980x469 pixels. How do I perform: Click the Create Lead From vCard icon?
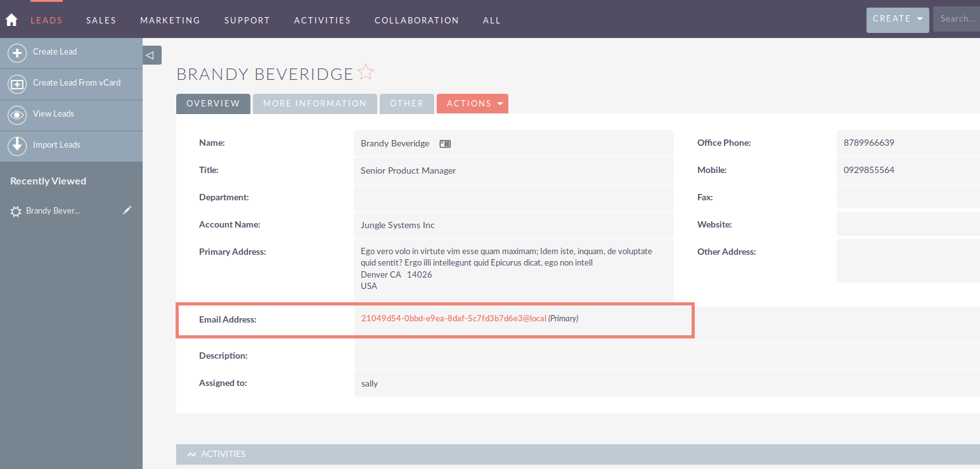pos(17,84)
